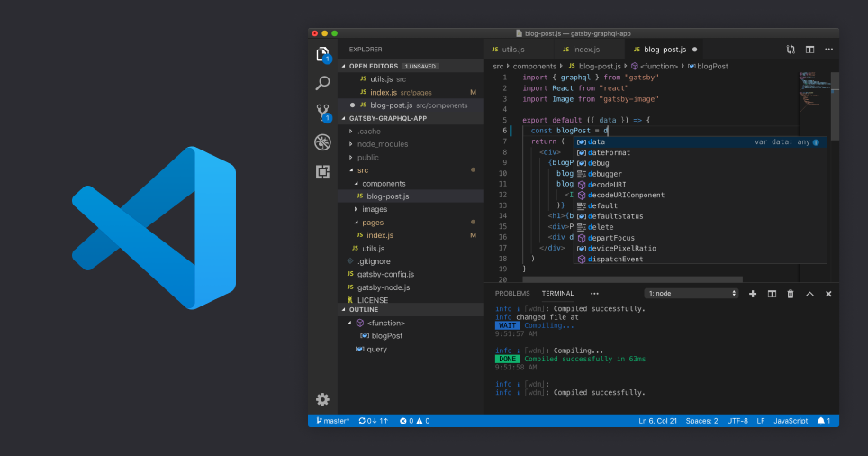The image size is (868, 456).
Task: Open utils.js in Open Editors list
Action: coord(411,79)
